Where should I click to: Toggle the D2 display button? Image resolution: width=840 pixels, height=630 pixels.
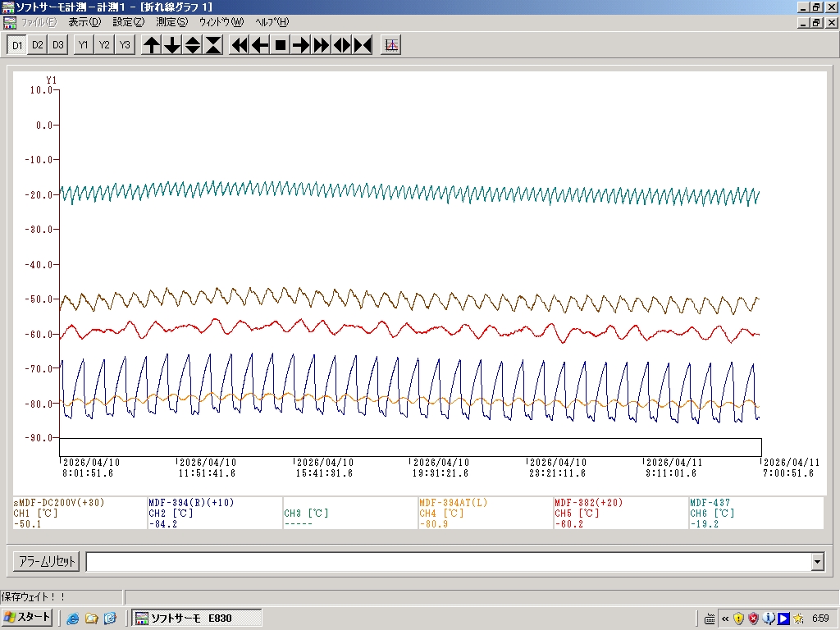[x=38, y=45]
